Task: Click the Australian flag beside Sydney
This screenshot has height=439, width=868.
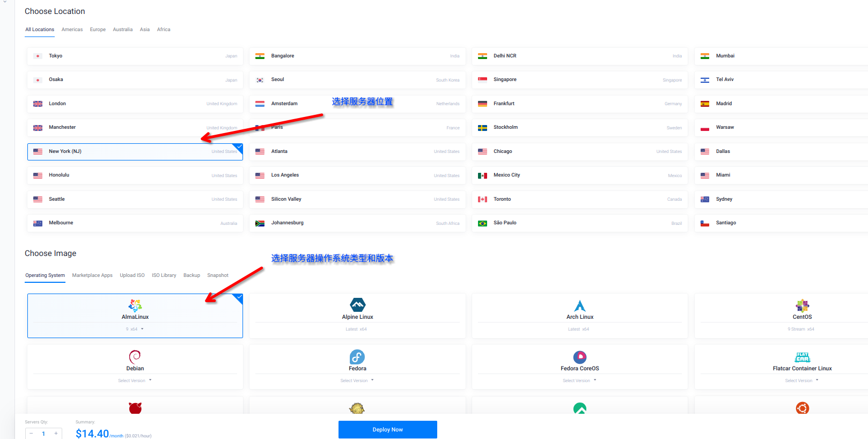Action: [x=705, y=199]
